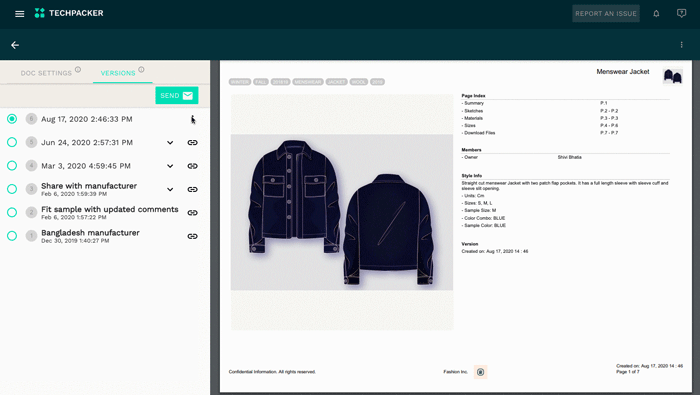700x395 pixels.
Task: Open the hamburger navigation menu
Action: click(x=20, y=14)
